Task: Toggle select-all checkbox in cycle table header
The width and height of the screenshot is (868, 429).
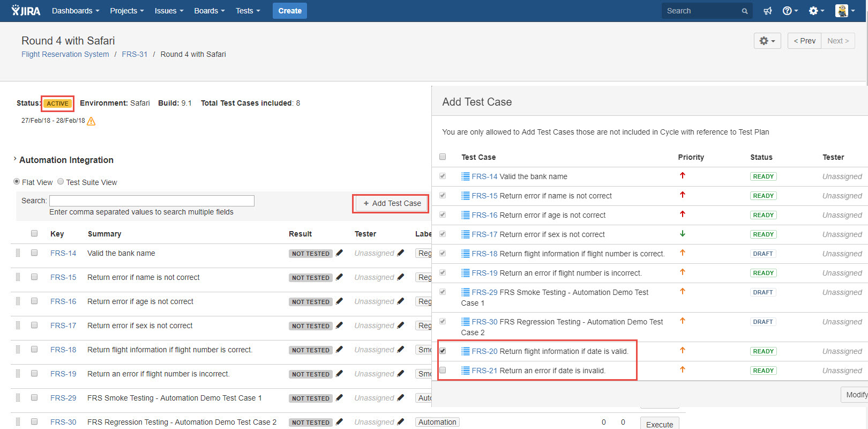Action: (x=34, y=233)
